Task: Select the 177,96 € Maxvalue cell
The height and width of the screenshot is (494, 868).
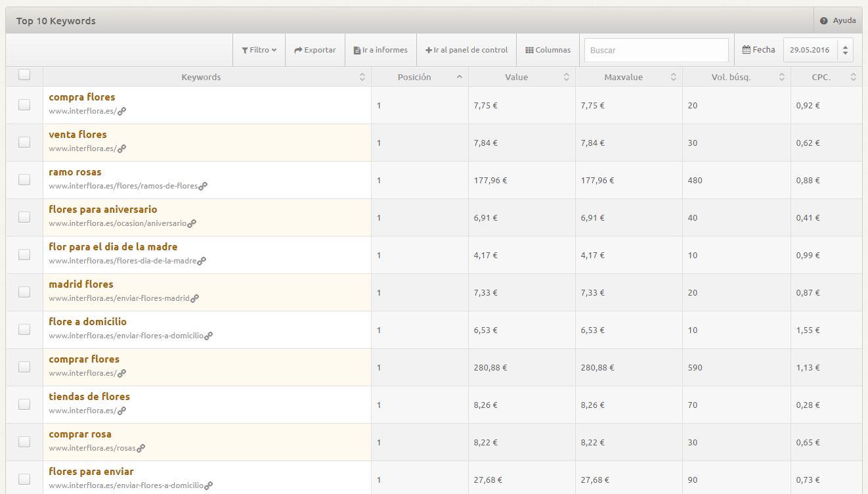Action: tap(629, 180)
